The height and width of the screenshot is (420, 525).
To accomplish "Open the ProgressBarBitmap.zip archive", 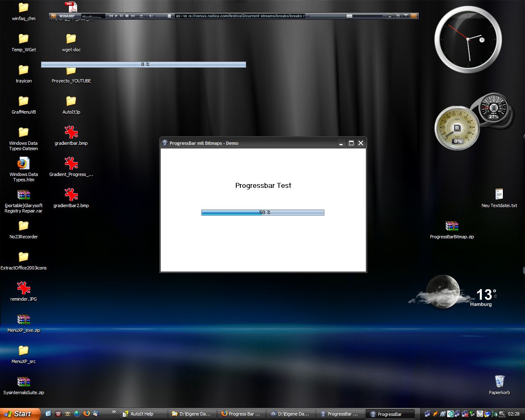I will point(452,226).
